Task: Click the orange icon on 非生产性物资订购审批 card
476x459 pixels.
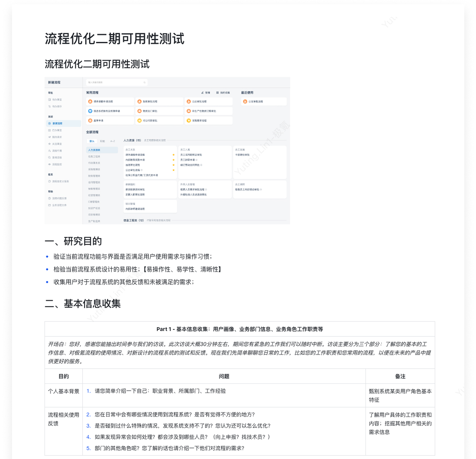Action: (x=189, y=111)
